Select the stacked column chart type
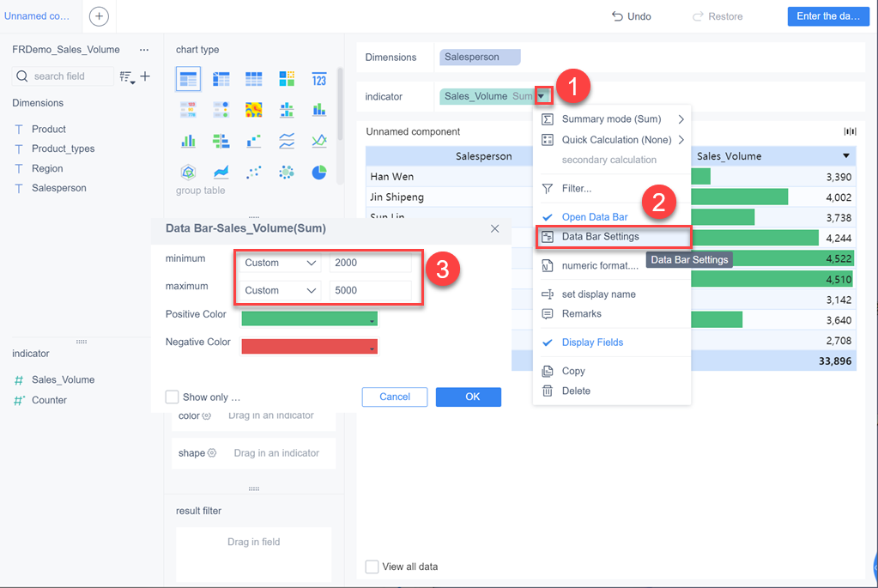 [319, 109]
